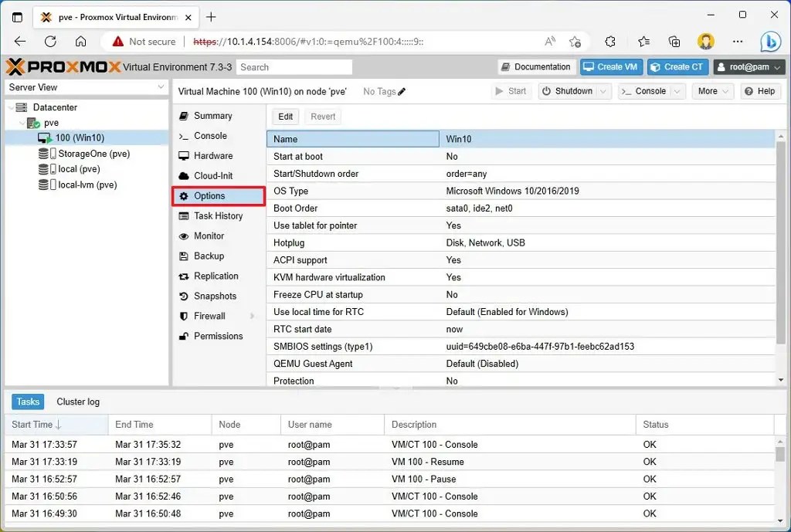Select the Replication panel
Image resolution: width=791 pixels, height=532 pixels.
(x=216, y=276)
